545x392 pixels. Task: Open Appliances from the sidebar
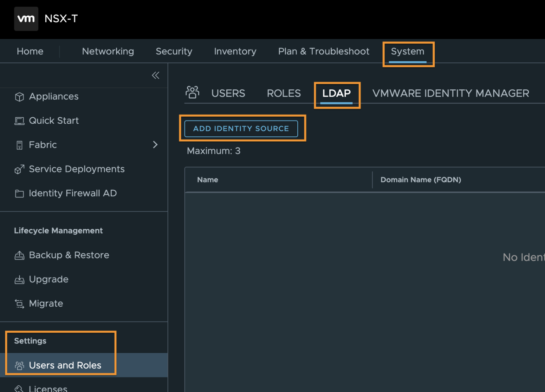point(53,96)
